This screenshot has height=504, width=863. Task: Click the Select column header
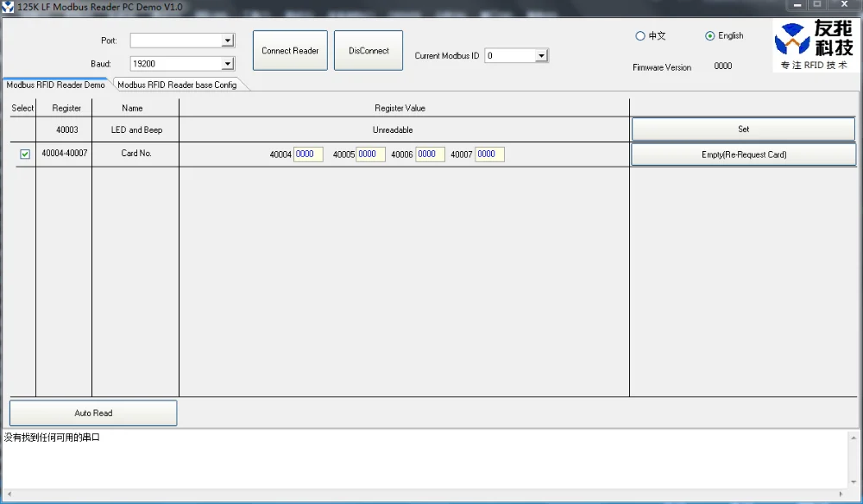point(22,109)
